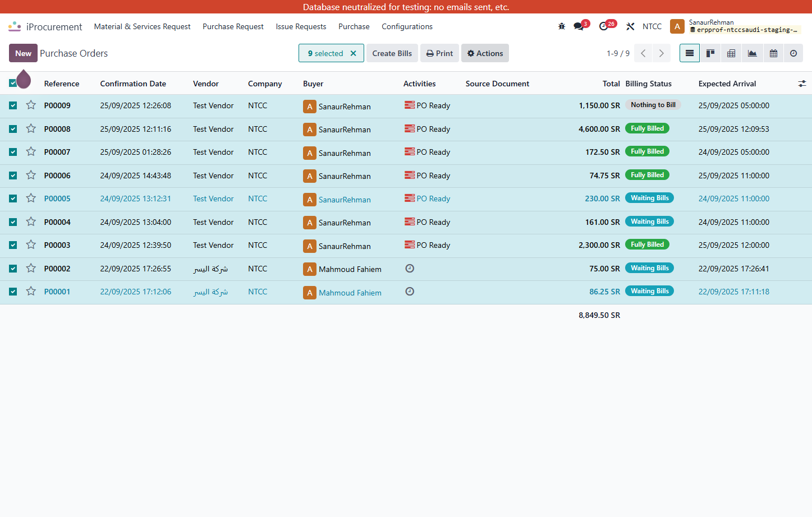
Task: Open the debug bug icon menu
Action: click(562, 26)
